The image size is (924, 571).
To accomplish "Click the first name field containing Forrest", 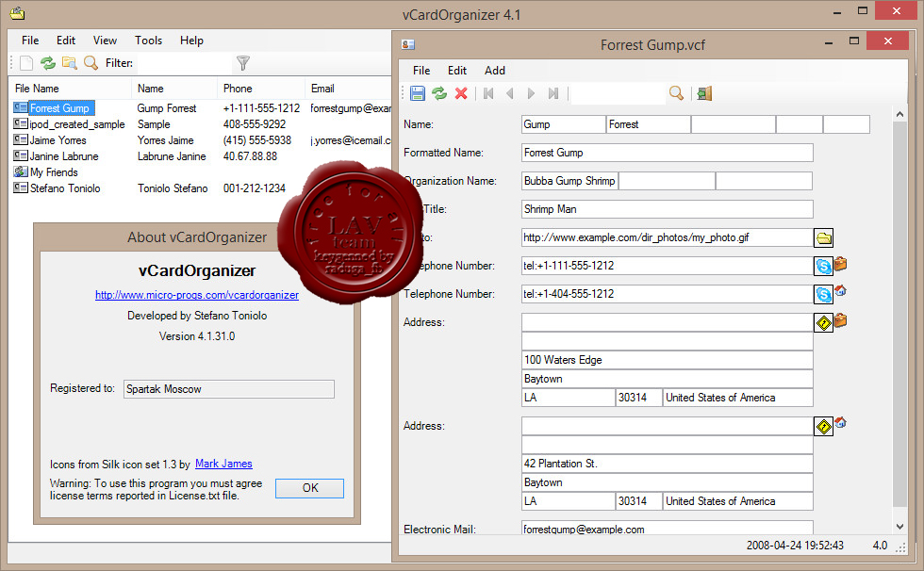I will [x=649, y=124].
